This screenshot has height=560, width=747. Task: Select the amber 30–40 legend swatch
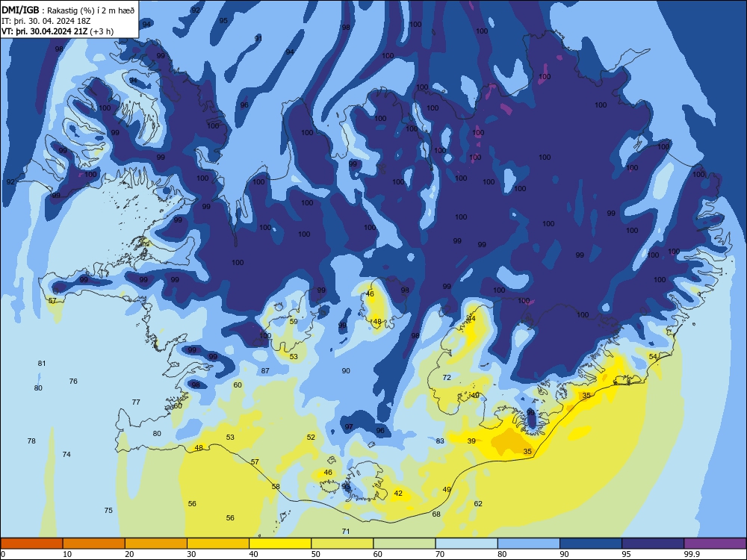[218, 544]
